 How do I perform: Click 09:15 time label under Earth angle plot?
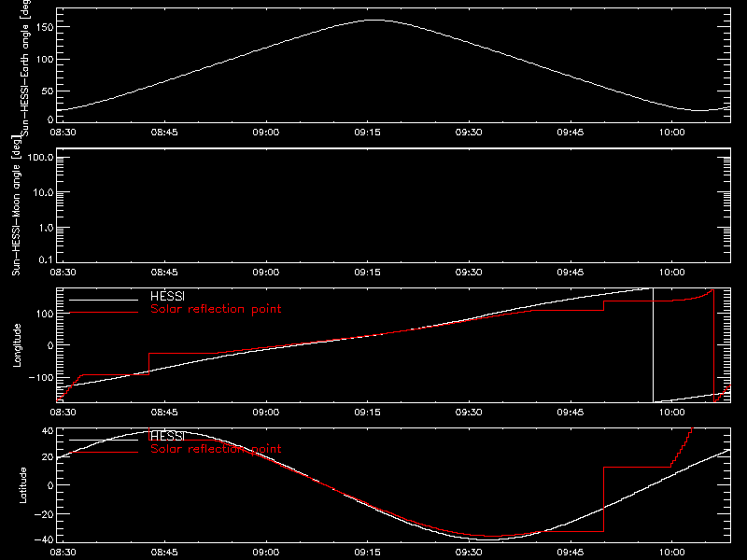(x=367, y=132)
